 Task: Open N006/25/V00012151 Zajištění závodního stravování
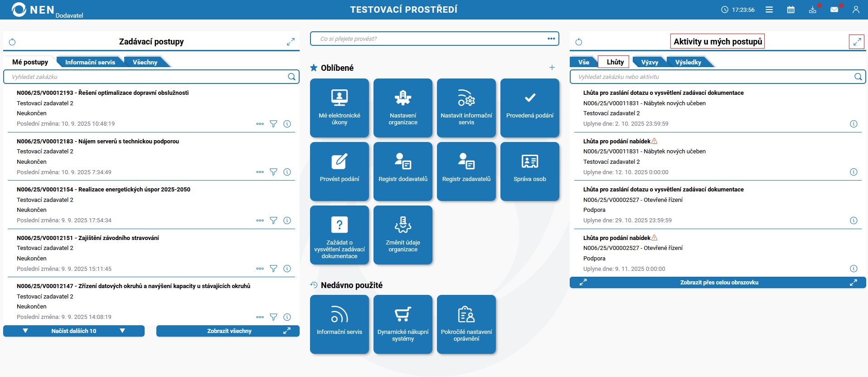(88, 238)
